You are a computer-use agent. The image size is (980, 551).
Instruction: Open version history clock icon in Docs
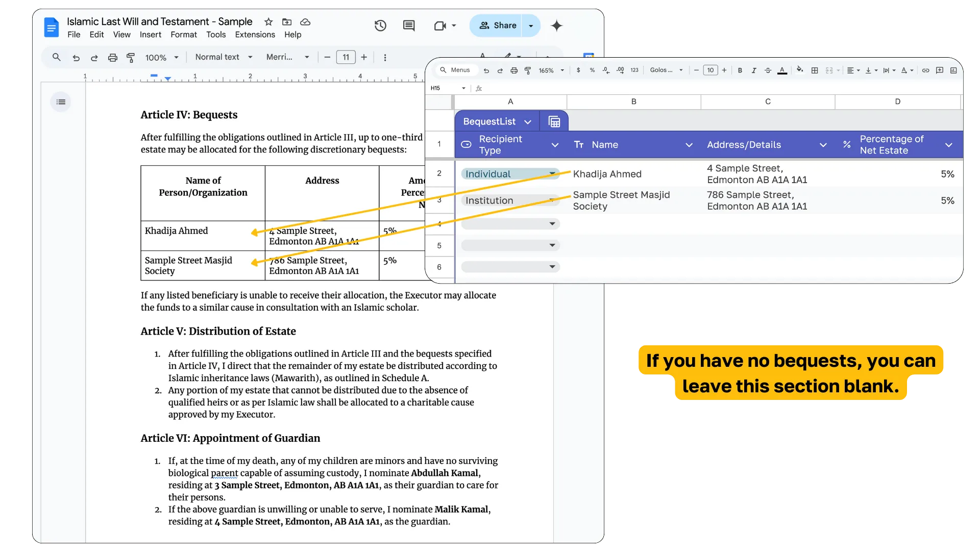380,26
